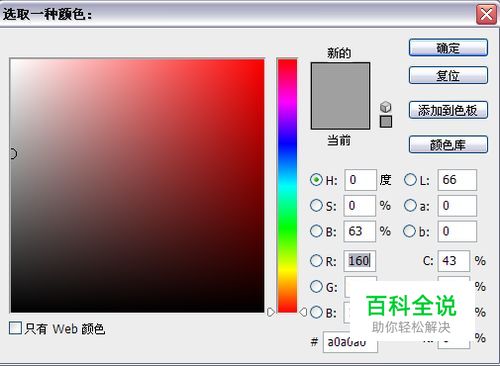
Task: Pick a color in the saturation-brightness field
Action: (137, 186)
